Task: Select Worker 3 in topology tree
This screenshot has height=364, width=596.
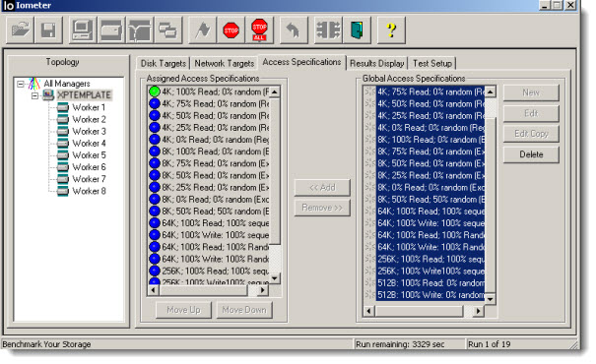Action: pyautogui.click(x=89, y=131)
